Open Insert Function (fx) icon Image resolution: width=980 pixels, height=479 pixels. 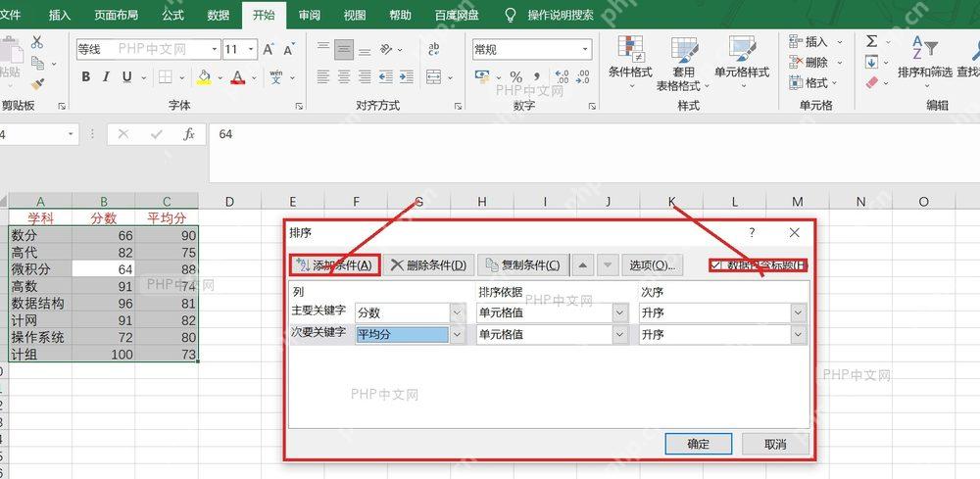tap(189, 134)
